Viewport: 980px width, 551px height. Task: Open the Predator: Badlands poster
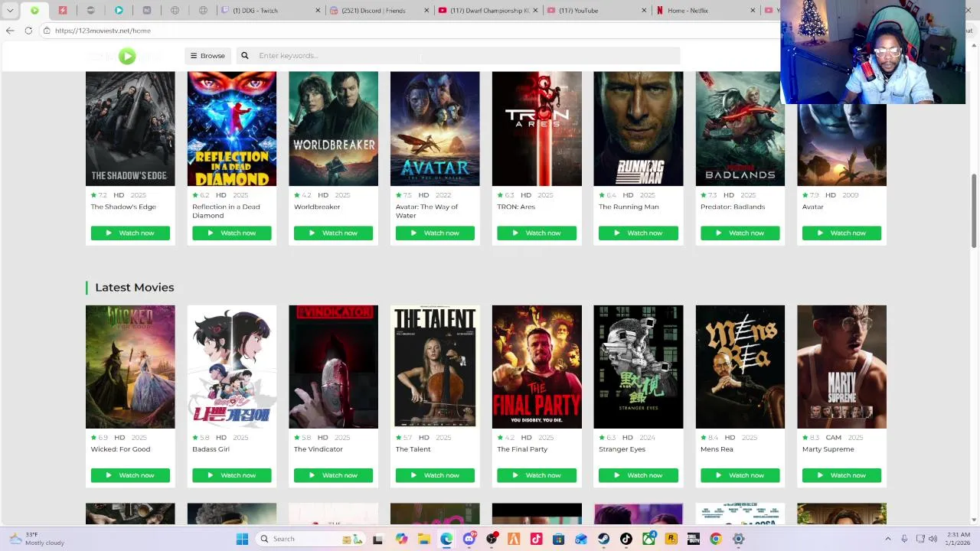point(740,129)
